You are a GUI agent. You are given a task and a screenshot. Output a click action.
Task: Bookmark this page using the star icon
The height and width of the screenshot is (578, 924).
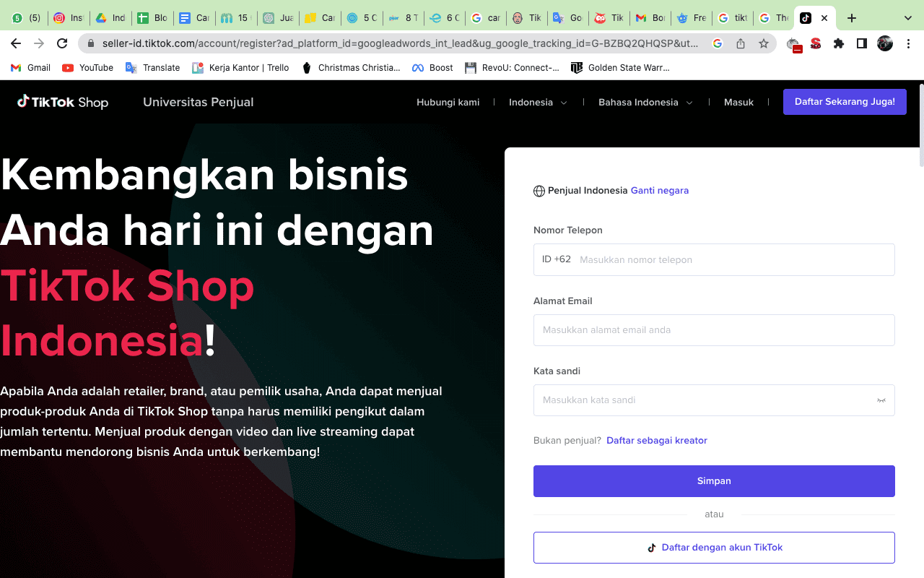coord(763,43)
